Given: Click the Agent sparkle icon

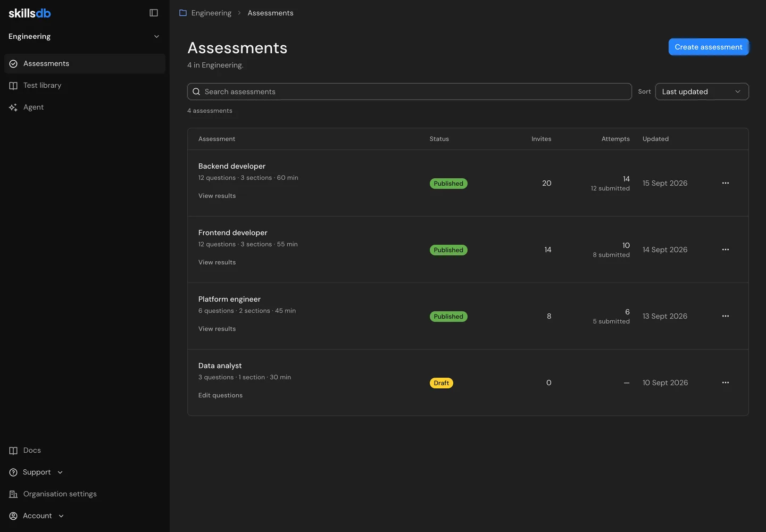Looking at the screenshot, I should coord(13,107).
